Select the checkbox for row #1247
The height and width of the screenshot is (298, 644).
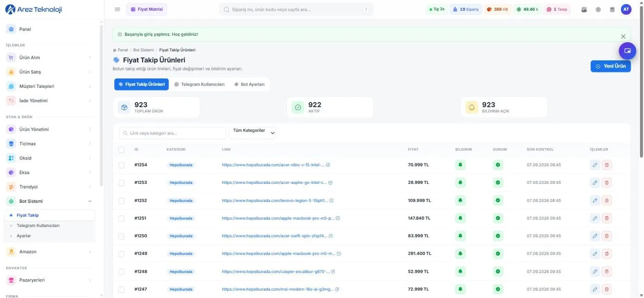click(x=121, y=289)
